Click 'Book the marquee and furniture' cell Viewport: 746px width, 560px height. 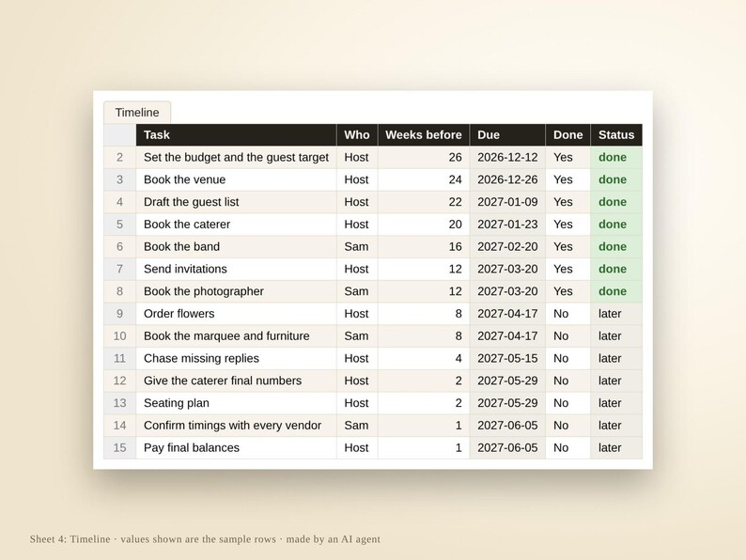236,336
